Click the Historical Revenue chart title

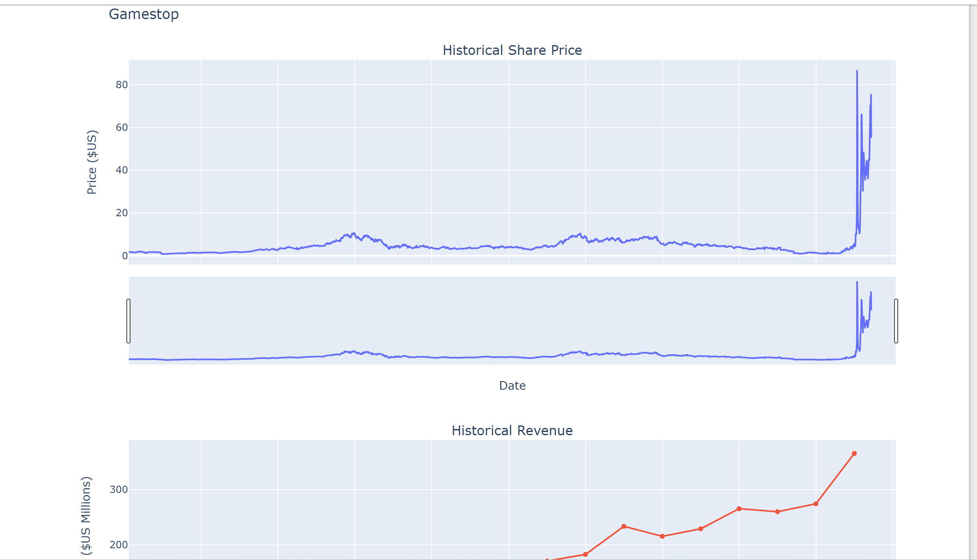click(512, 430)
